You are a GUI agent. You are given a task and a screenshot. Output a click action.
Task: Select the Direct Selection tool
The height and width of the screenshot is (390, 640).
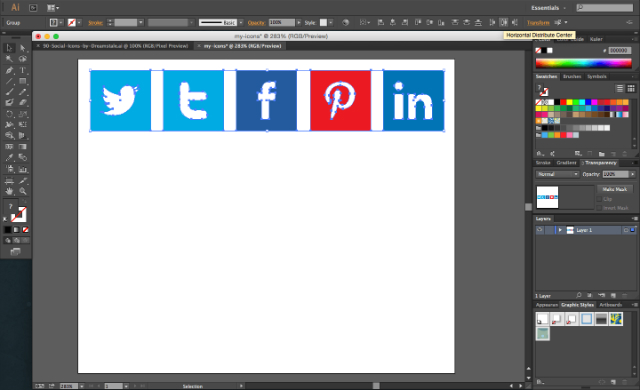(22, 48)
